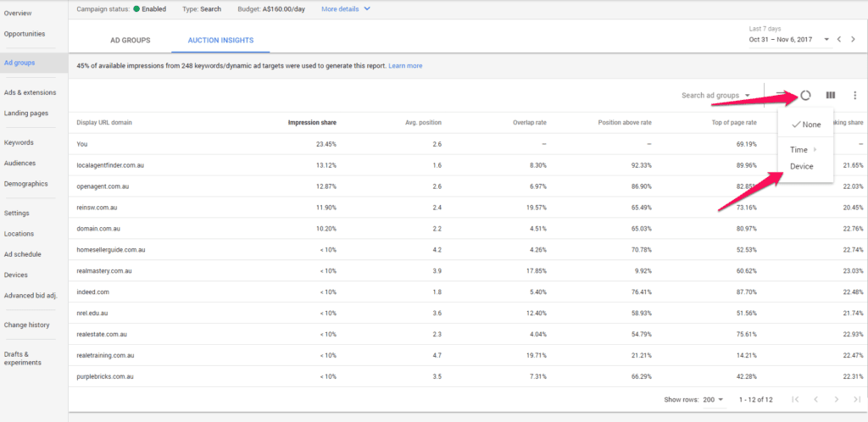The width and height of the screenshot is (868, 422).
Task: Go to previous page of results
Action: pyautogui.click(x=816, y=399)
